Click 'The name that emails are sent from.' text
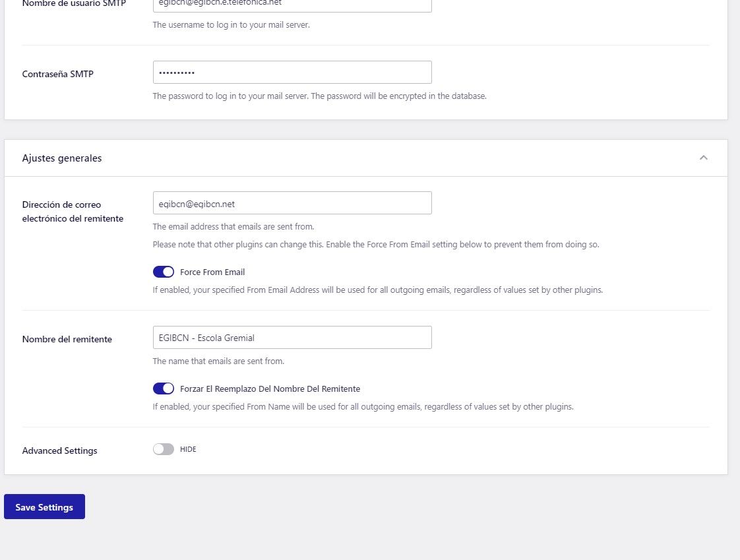740x560 pixels. click(218, 361)
